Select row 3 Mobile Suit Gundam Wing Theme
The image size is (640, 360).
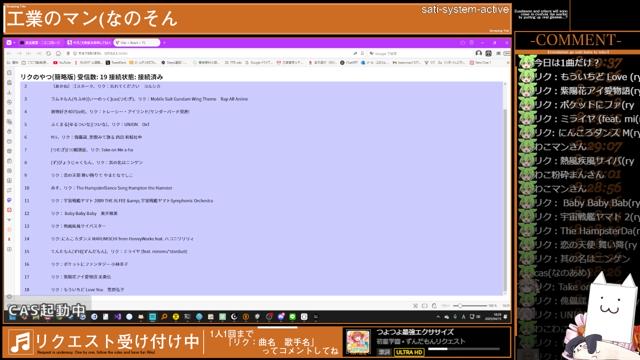coord(262,99)
